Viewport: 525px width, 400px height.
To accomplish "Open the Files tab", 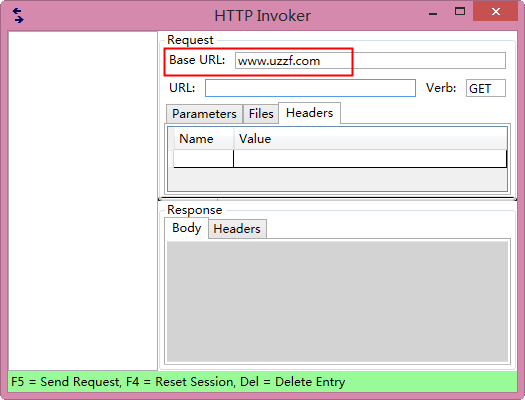I will [261, 114].
